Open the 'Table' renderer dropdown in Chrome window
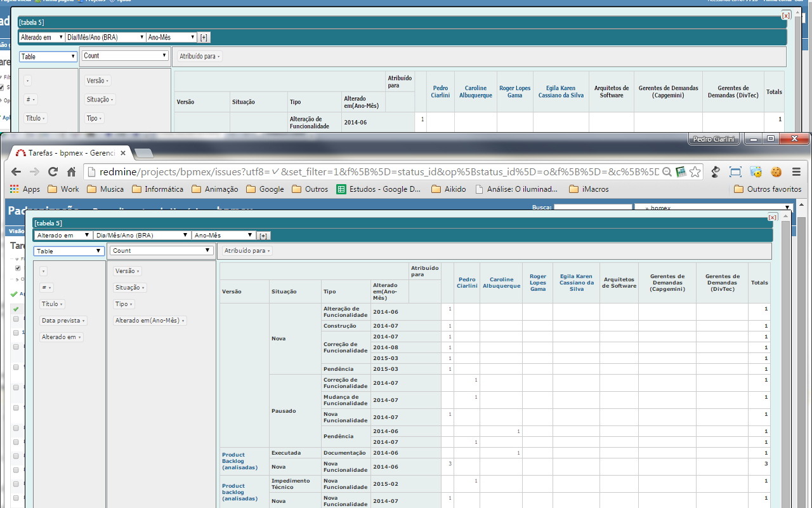Image resolution: width=812 pixels, height=508 pixels. [x=69, y=251]
